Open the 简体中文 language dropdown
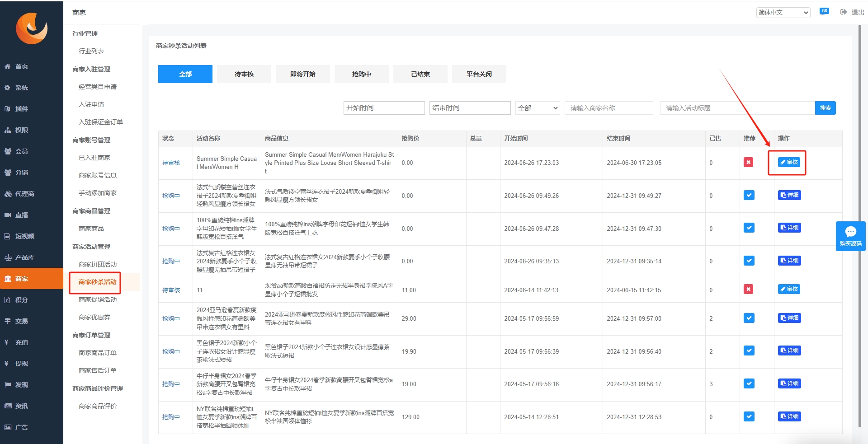868x444 pixels. click(783, 12)
